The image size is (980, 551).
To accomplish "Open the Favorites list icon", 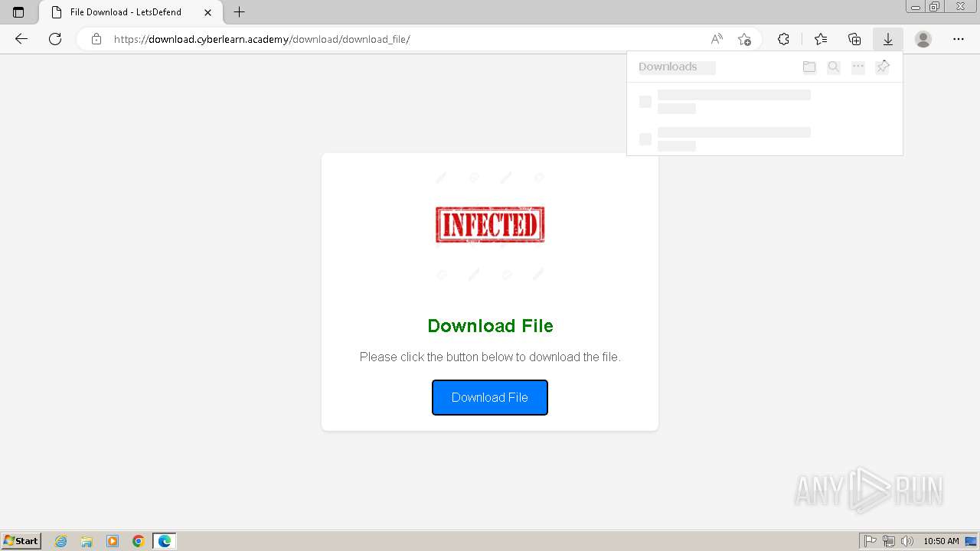I will tap(821, 39).
